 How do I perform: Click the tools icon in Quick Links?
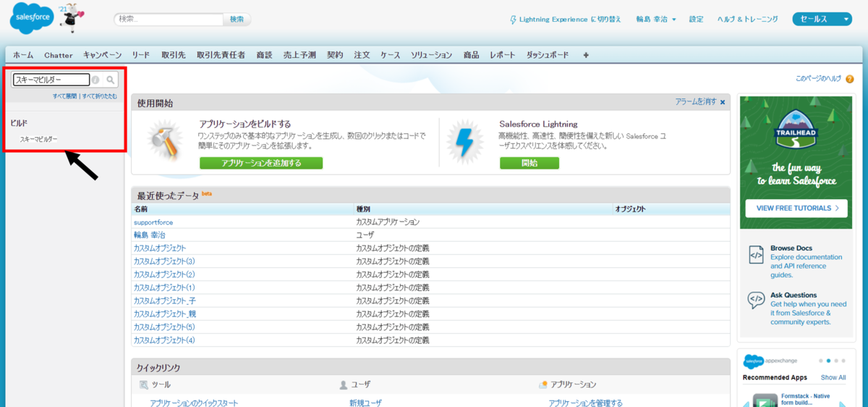[143, 385]
